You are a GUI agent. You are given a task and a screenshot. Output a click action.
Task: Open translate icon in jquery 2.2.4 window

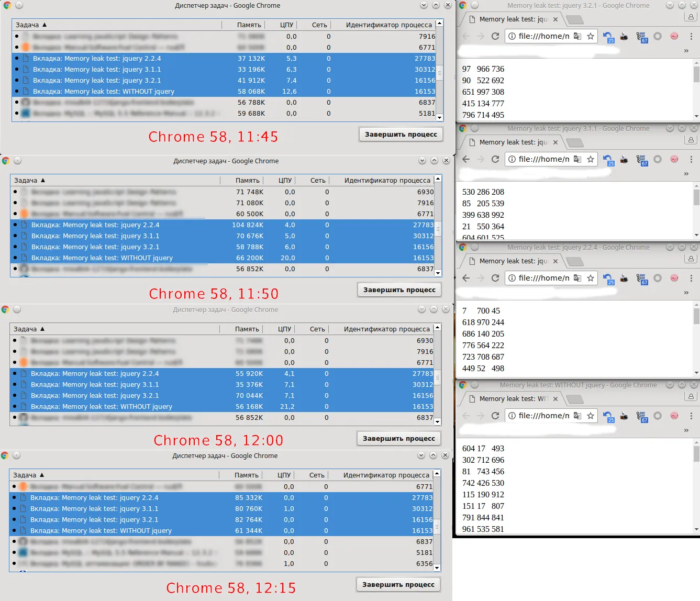pos(577,278)
